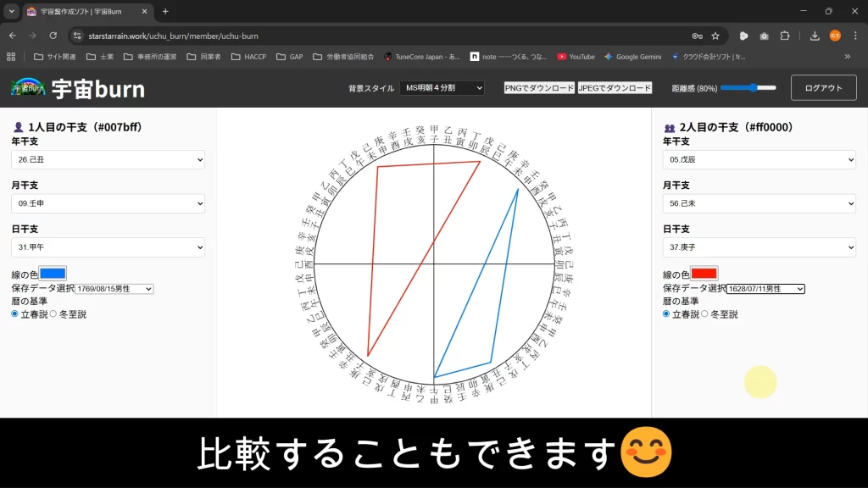
Task: Open the HACCP bookmark folder
Action: coord(249,57)
